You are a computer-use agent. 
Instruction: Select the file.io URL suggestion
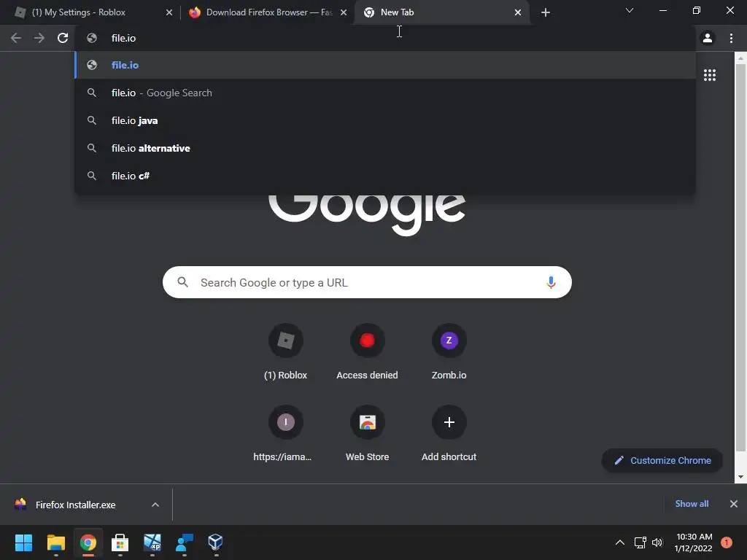click(x=385, y=65)
